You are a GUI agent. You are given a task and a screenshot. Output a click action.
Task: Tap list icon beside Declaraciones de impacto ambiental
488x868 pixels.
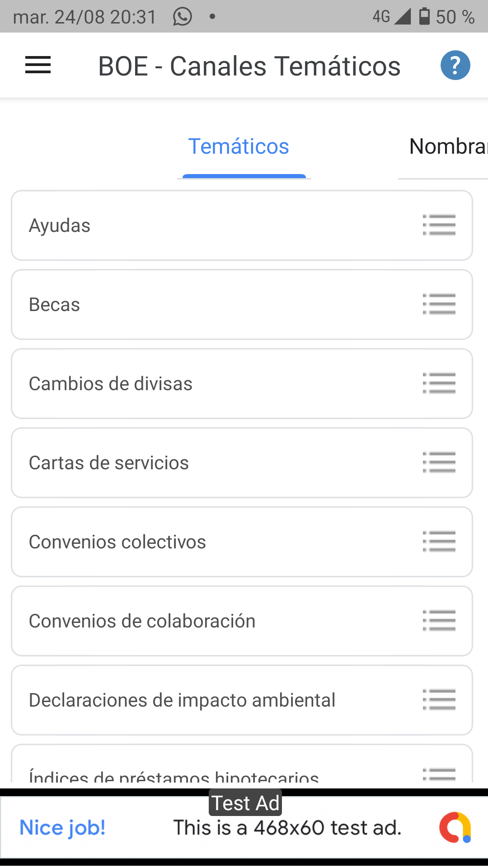coord(439,700)
